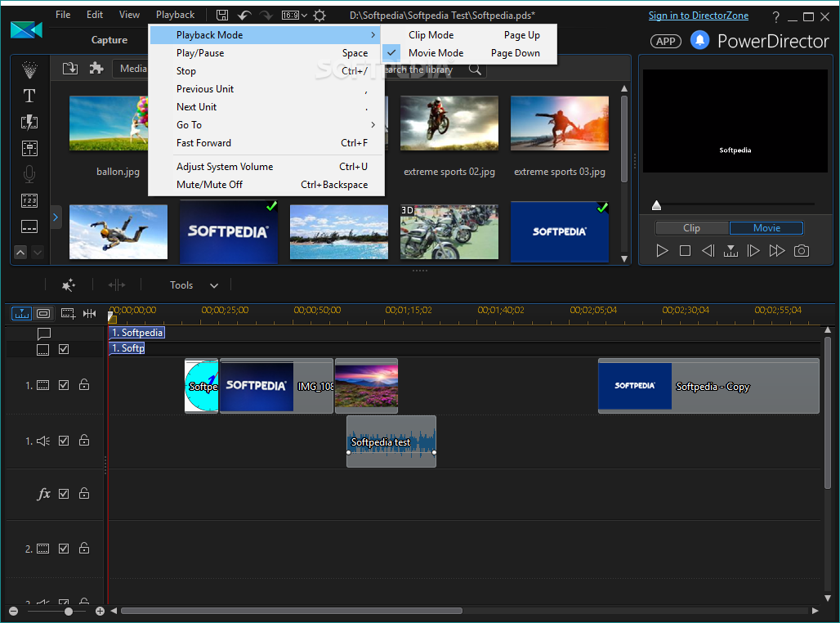Click the APP badge button

pyautogui.click(x=666, y=41)
